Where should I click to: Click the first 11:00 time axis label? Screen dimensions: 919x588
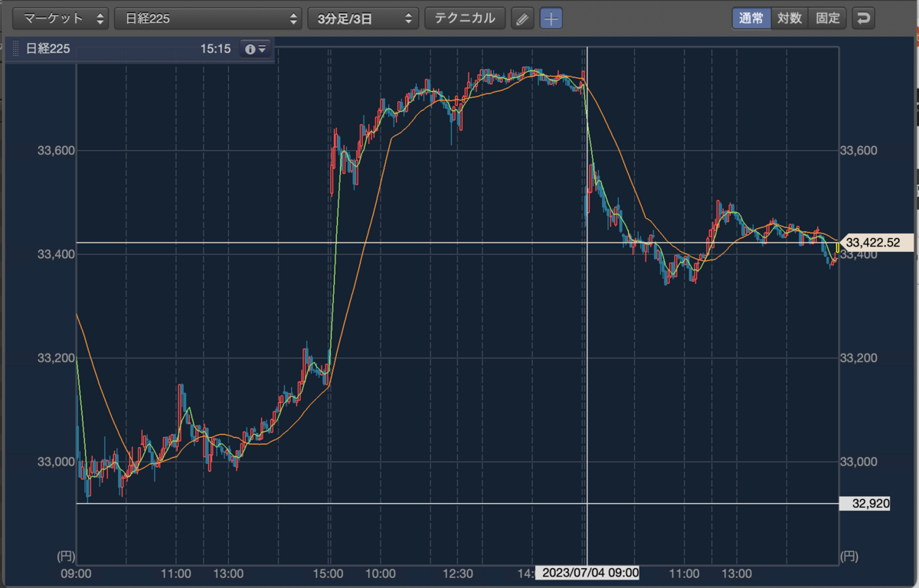(x=176, y=573)
